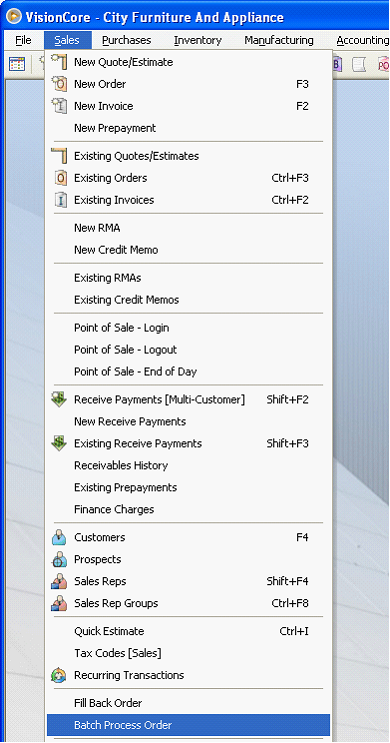Open the Manufacturing menu
Viewport: 390px width, 743px height.
point(279,40)
